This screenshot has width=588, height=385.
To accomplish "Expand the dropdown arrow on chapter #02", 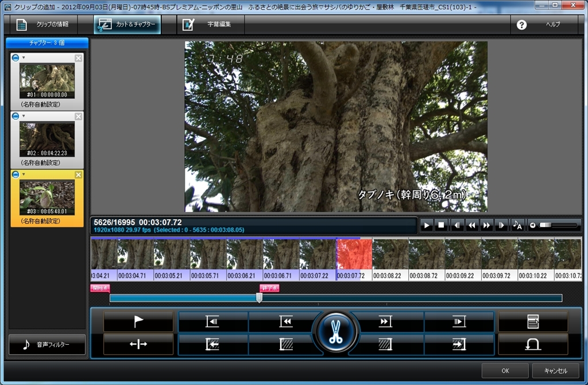I will pyautogui.click(x=24, y=116).
